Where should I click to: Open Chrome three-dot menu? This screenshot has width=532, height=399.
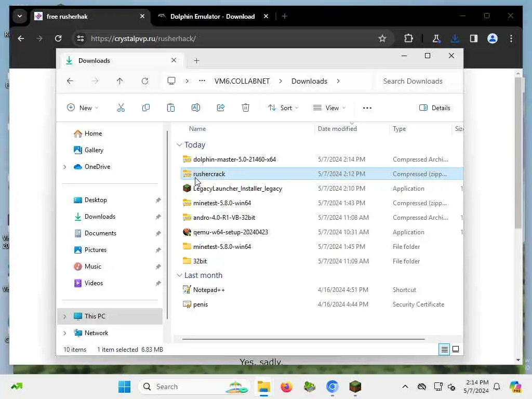click(x=511, y=38)
